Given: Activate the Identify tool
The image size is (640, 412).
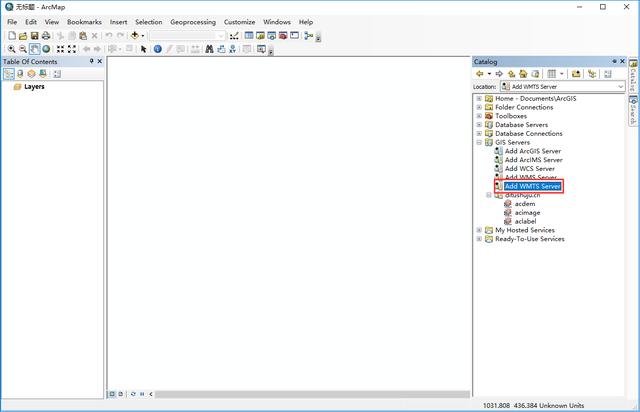Looking at the screenshot, I should [x=158, y=49].
